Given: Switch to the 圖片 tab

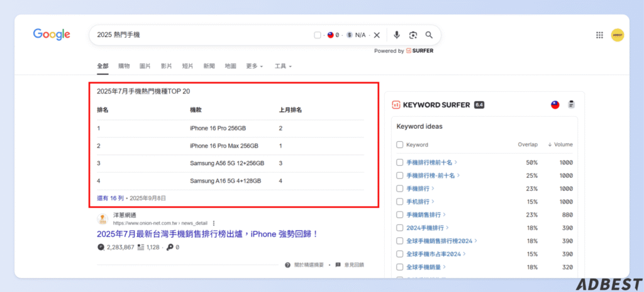Looking at the screenshot, I should point(145,66).
